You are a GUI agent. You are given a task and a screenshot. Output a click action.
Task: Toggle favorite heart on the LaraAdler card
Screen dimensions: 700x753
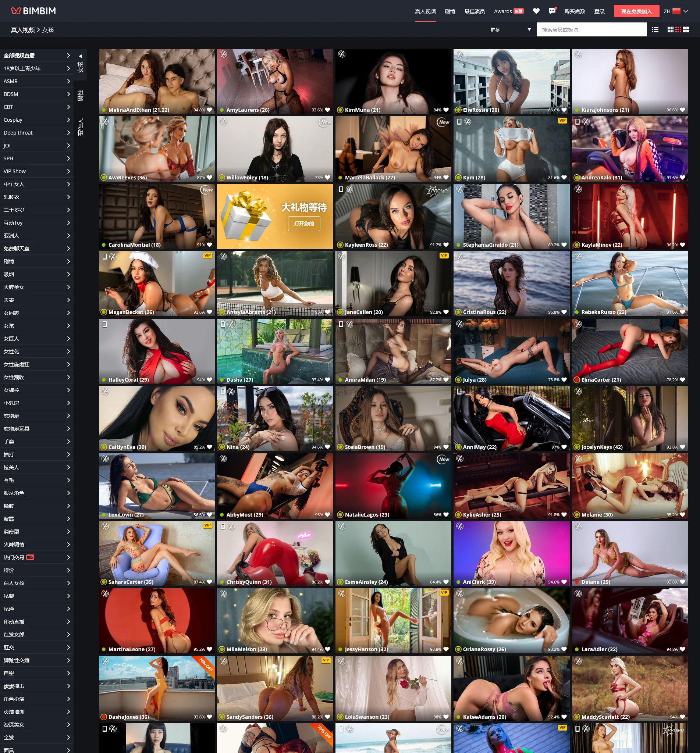pyautogui.click(x=682, y=649)
